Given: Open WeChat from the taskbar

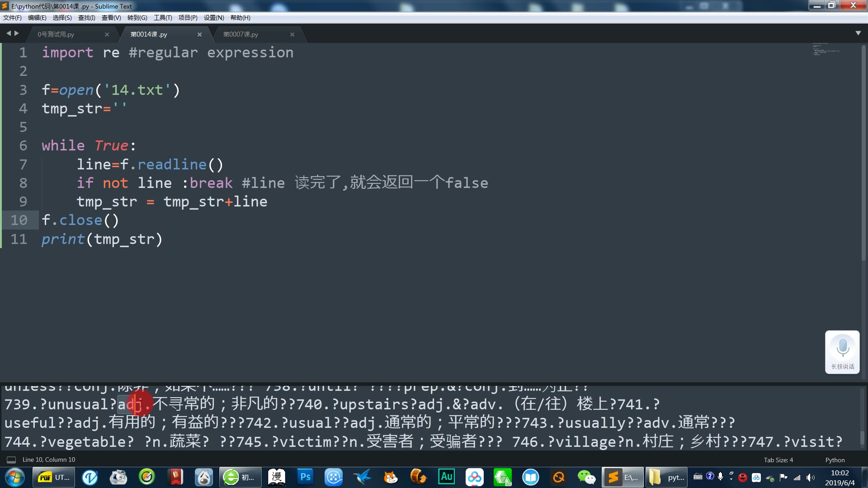Looking at the screenshot, I should click(586, 477).
